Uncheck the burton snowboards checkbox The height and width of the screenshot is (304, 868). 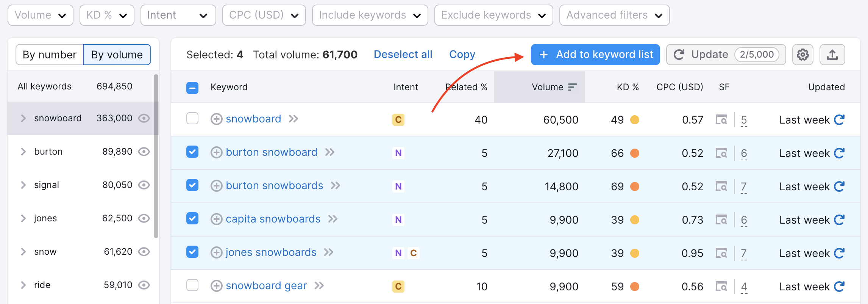click(192, 185)
